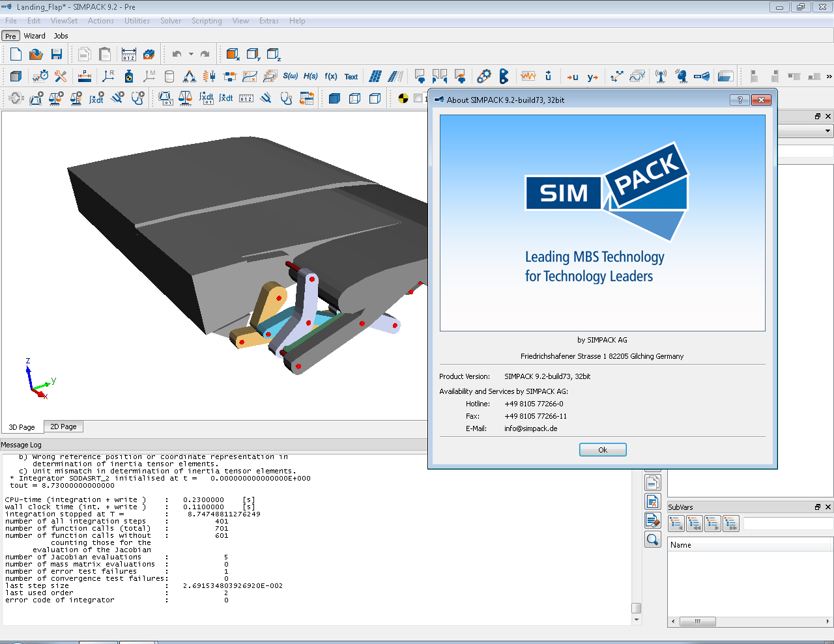Image resolution: width=834 pixels, height=644 pixels.
Task: Open the wrench and screwdriver tools icon
Action: tap(61, 76)
